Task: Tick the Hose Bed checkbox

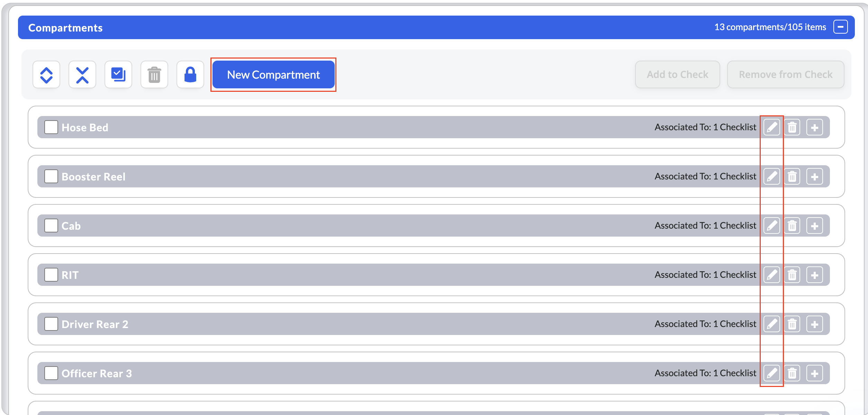Action: [51, 127]
